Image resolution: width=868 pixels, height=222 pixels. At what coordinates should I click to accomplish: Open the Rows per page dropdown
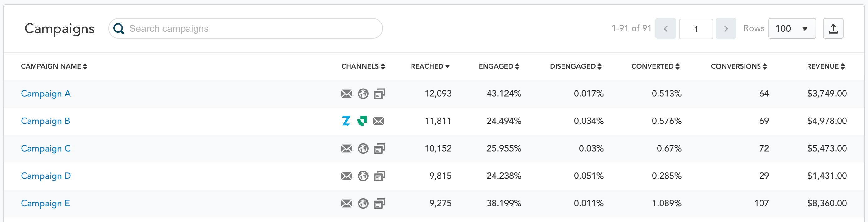pyautogui.click(x=792, y=29)
